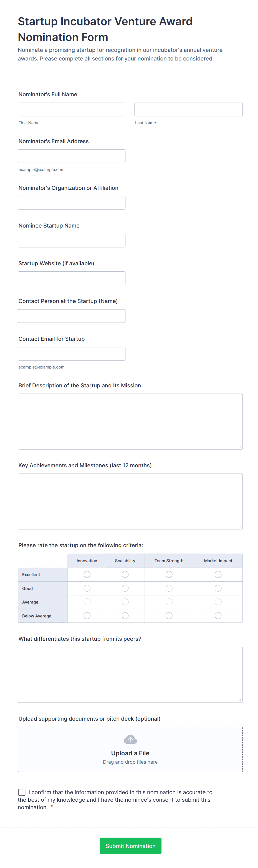Select Good for Scalability
The height and width of the screenshot is (868, 258).
point(125,588)
